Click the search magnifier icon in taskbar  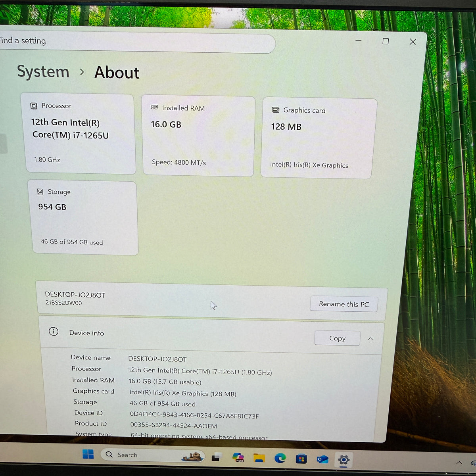(109, 455)
